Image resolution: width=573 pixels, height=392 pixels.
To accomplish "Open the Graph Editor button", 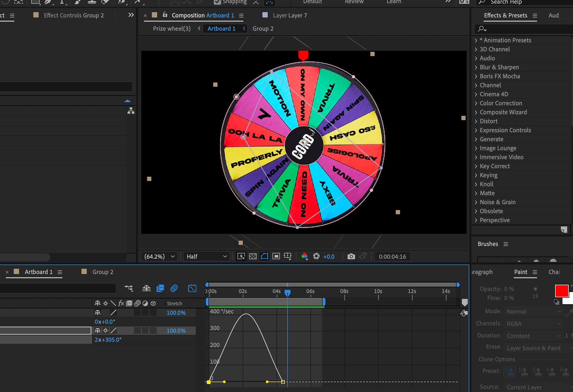I will coord(192,288).
